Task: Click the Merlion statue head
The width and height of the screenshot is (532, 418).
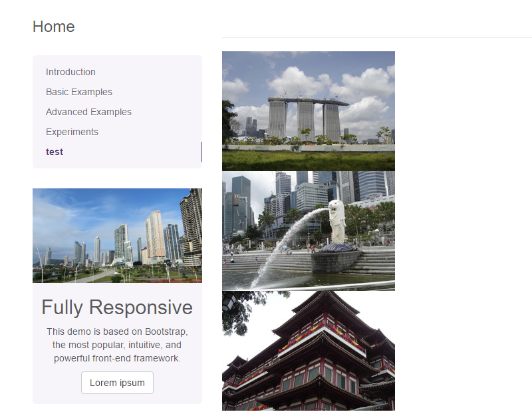Action: pyautogui.click(x=336, y=207)
